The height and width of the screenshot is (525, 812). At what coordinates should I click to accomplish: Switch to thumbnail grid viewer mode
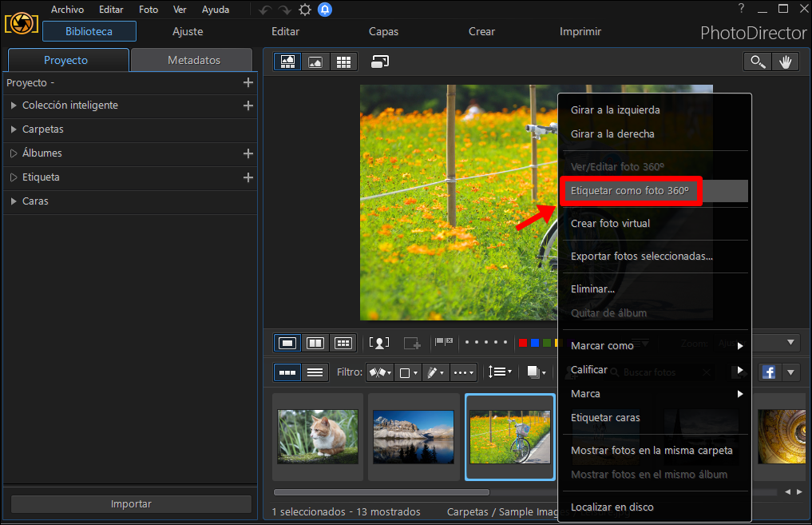coord(343,62)
